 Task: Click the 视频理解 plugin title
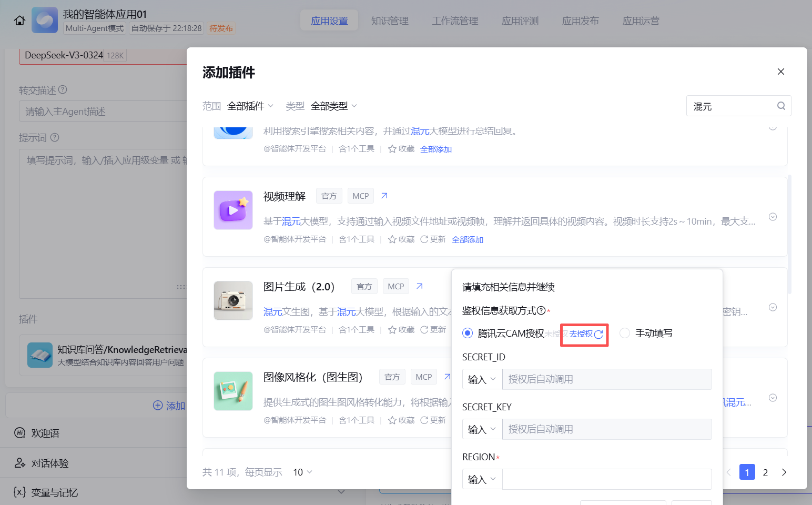285,196
